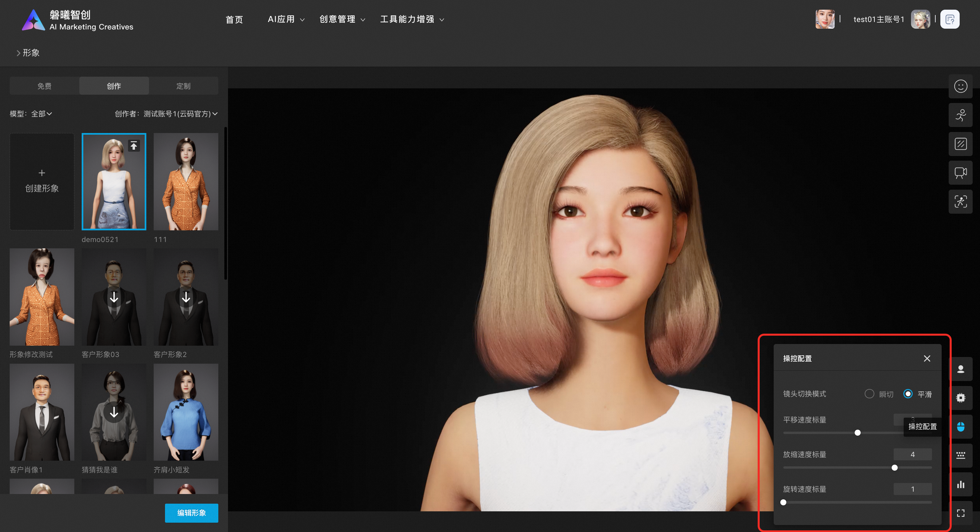This screenshot has height=532, width=980.
Task: Open the running figure motion icon
Action: pyautogui.click(x=960, y=115)
